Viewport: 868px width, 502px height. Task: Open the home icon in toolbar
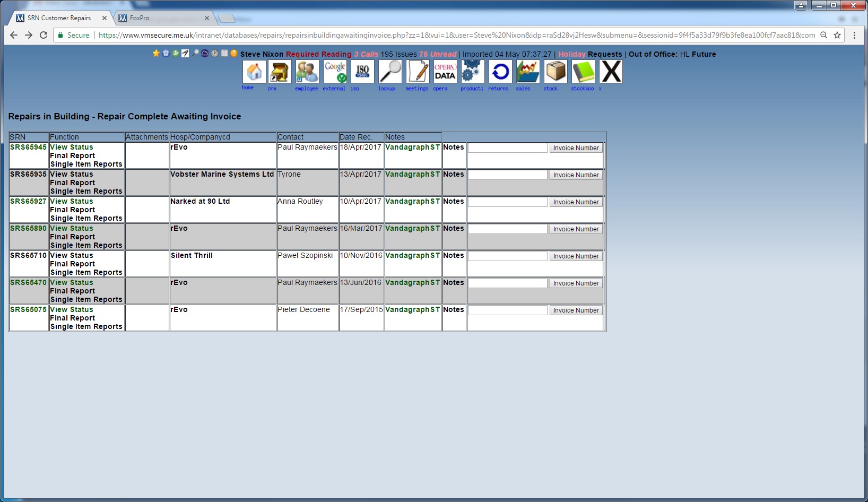(254, 72)
